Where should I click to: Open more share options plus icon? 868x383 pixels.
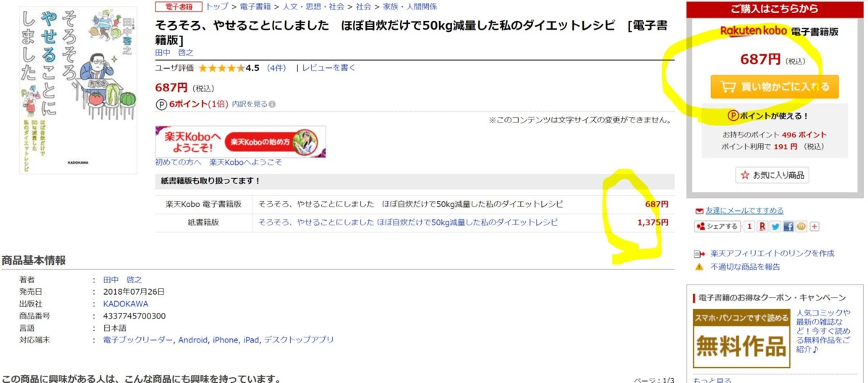814,227
